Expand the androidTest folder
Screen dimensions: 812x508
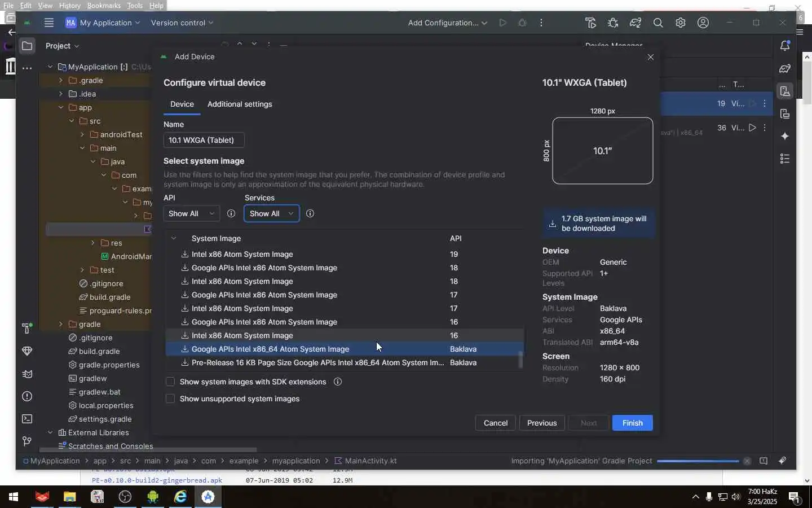(x=82, y=134)
